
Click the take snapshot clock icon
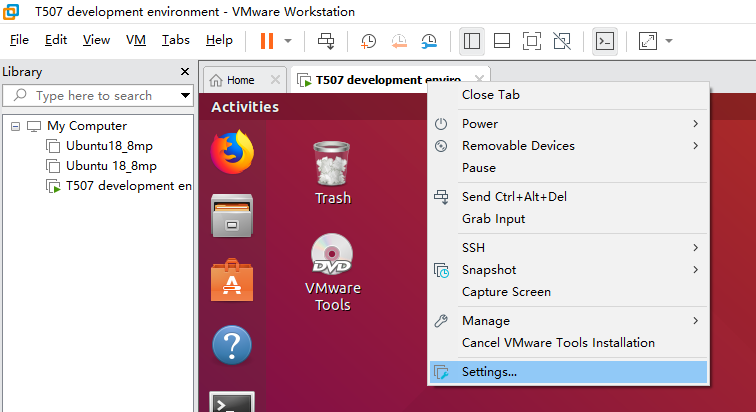click(369, 41)
